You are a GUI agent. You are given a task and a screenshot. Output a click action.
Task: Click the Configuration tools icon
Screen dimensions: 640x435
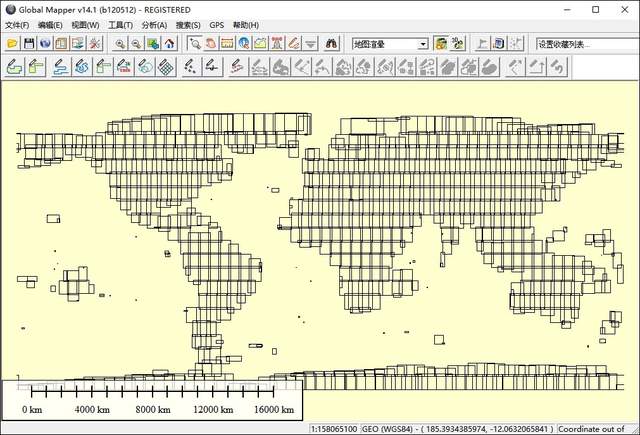click(95, 44)
